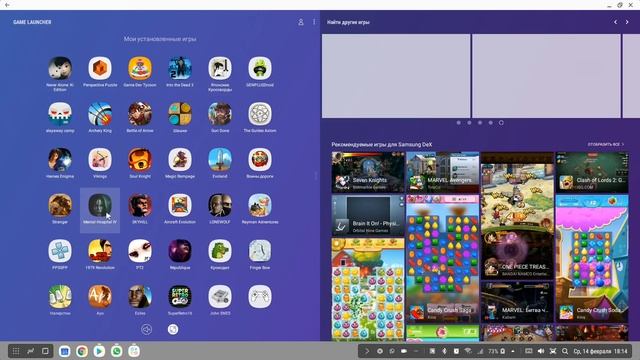Open Exiles game
The width and height of the screenshot is (640, 360).
pyautogui.click(x=140, y=297)
